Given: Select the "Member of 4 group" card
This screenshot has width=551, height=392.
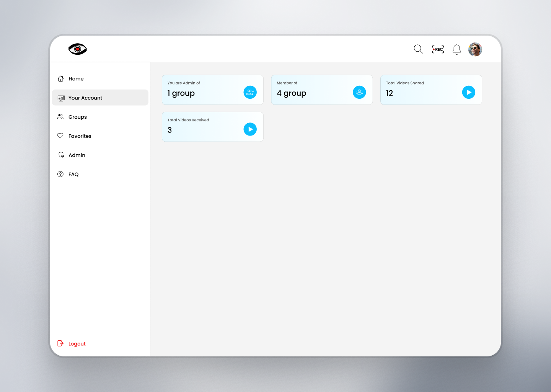Looking at the screenshot, I should [312, 90].
